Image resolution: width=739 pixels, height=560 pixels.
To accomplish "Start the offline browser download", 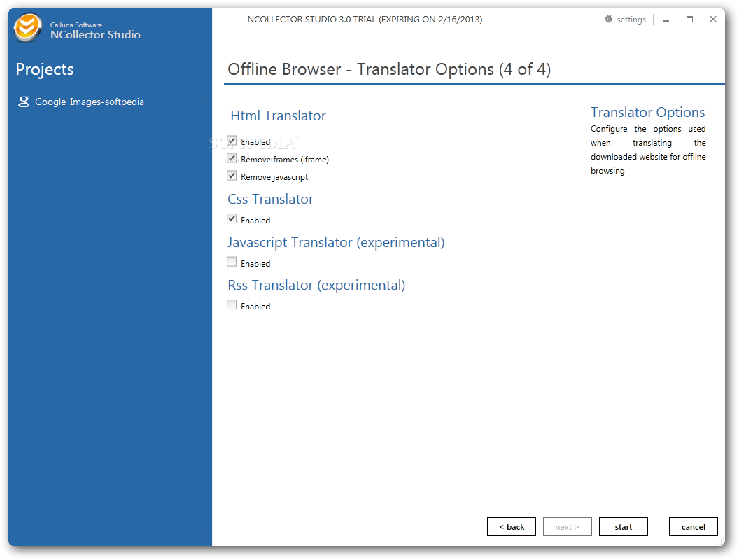I will click(623, 526).
